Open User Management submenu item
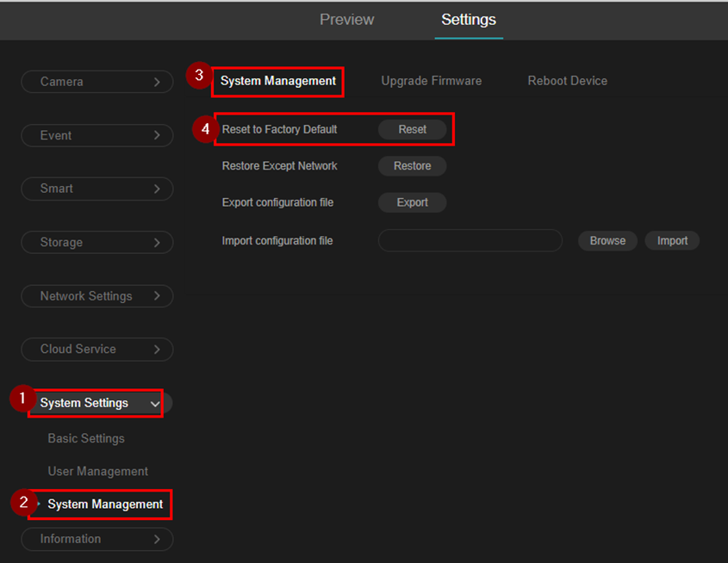The width and height of the screenshot is (728, 563). click(97, 471)
